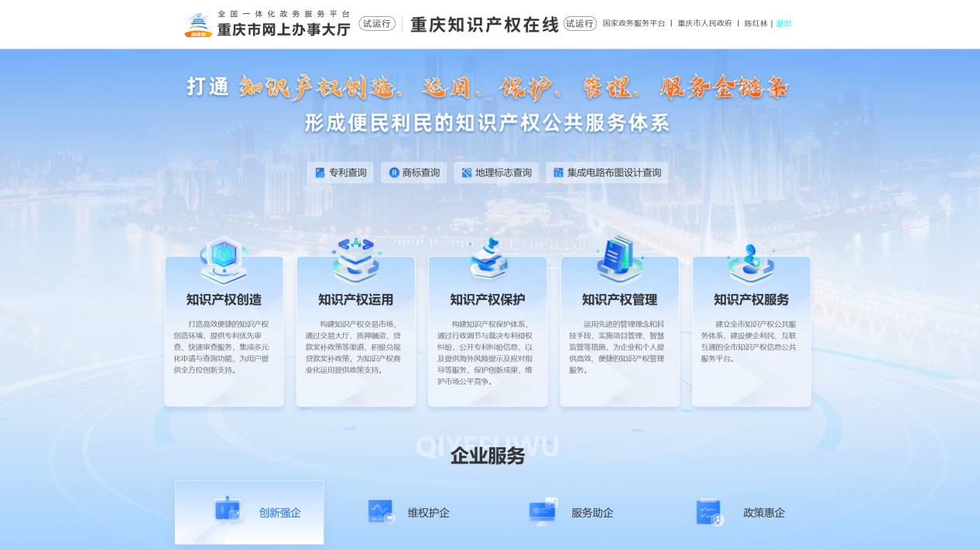The image size is (980, 550).
Task: Click the 知识产权创造 cube icon
Action: click(x=224, y=260)
